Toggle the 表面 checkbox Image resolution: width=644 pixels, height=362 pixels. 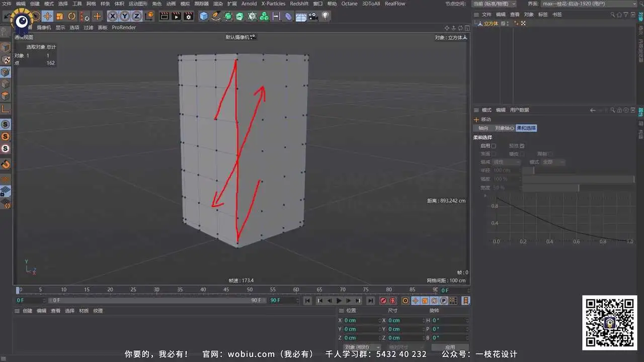pyautogui.click(x=494, y=154)
